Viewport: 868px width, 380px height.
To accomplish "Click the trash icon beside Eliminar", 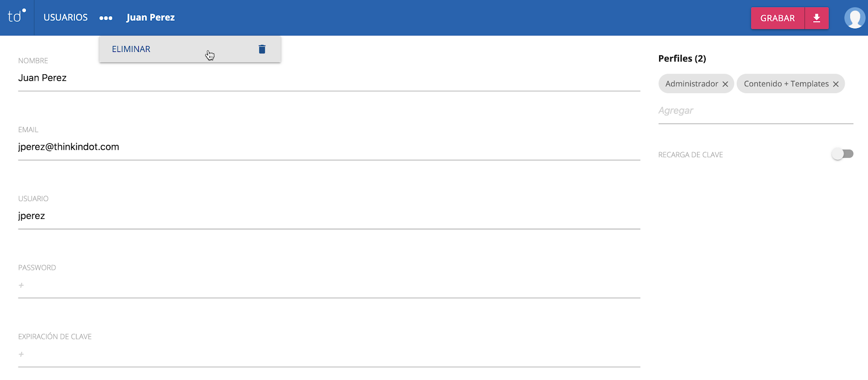I will [262, 49].
